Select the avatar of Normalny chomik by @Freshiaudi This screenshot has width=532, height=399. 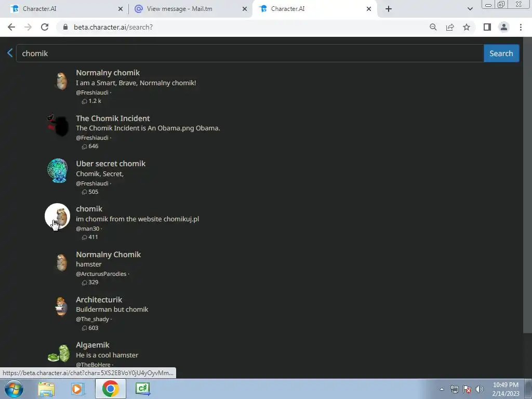tap(61, 81)
